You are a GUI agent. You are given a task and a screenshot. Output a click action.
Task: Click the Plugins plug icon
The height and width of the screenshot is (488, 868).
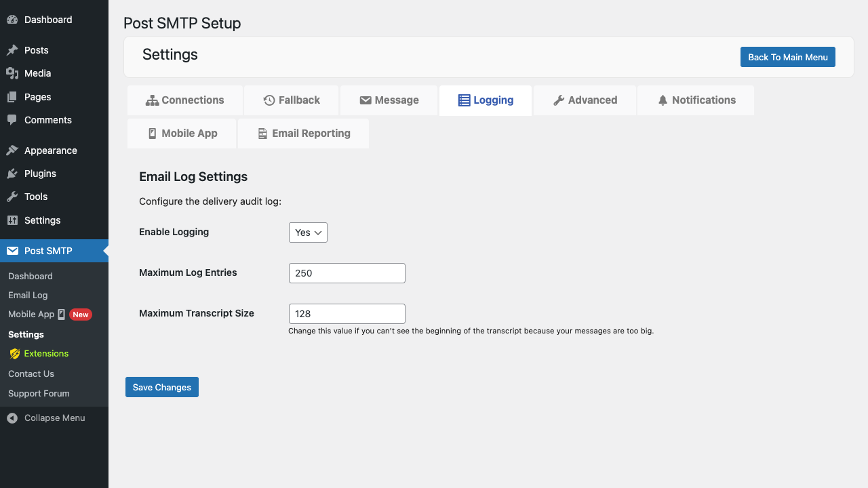(12, 174)
